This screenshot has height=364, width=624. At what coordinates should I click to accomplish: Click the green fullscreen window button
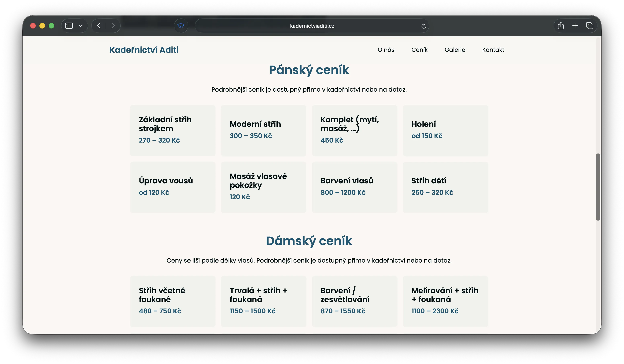click(51, 26)
